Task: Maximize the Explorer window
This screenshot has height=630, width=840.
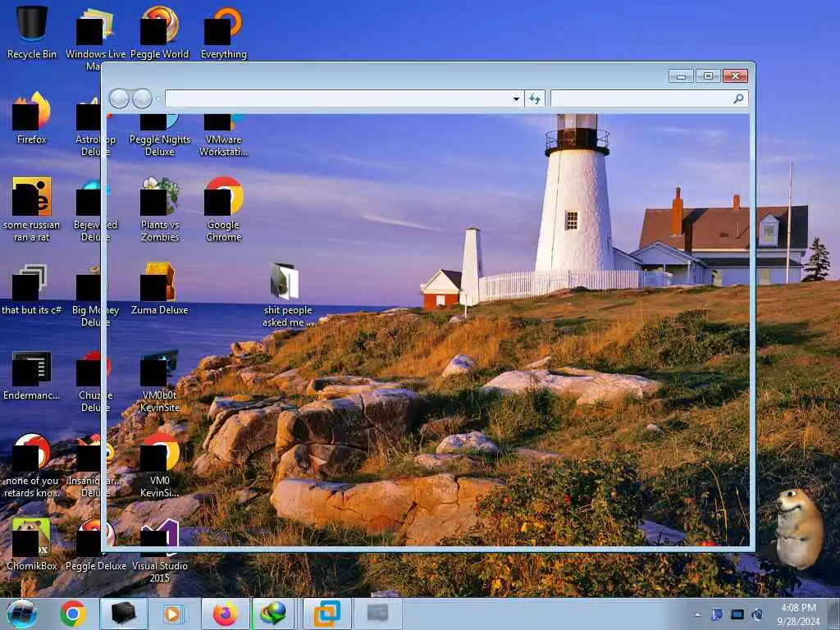Action: 708,76
